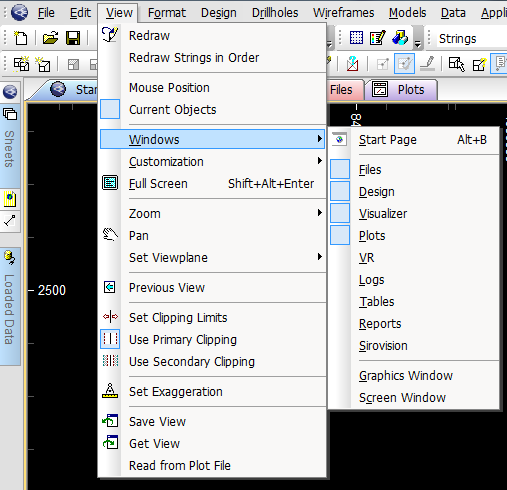Click the Sheets panel stacked-pages icon
The width and height of the screenshot is (507, 490).
(x=10, y=114)
